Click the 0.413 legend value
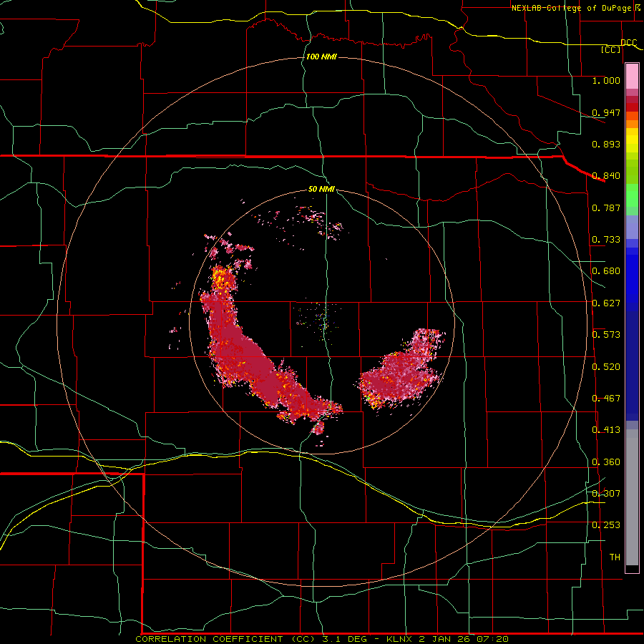 pos(606,430)
